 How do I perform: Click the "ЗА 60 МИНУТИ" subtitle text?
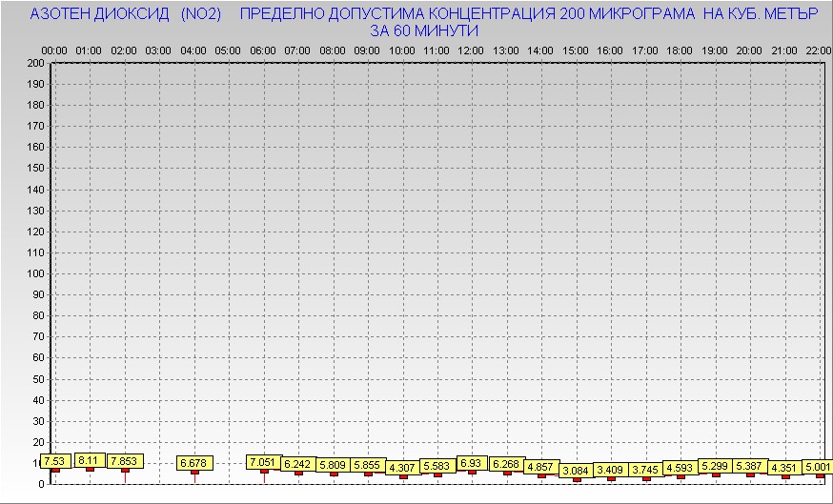[423, 30]
